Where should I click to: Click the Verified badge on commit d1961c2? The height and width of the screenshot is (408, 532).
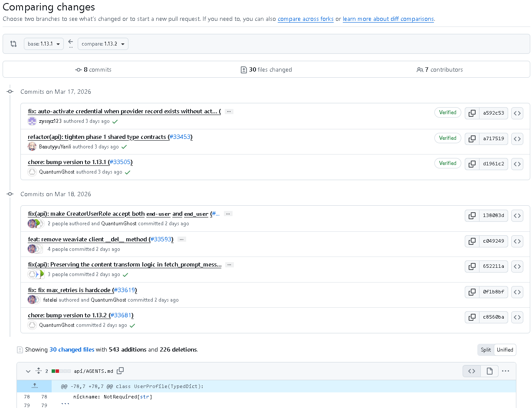[448, 163]
